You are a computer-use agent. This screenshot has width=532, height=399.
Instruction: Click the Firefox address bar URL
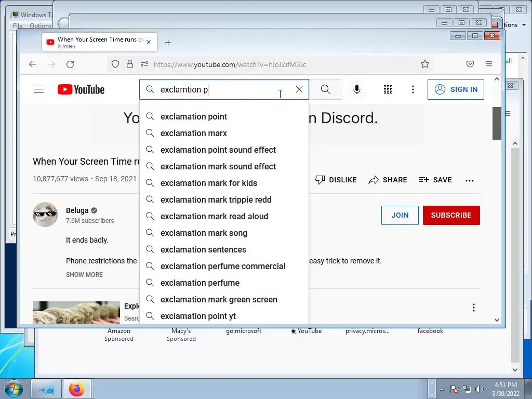230,64
